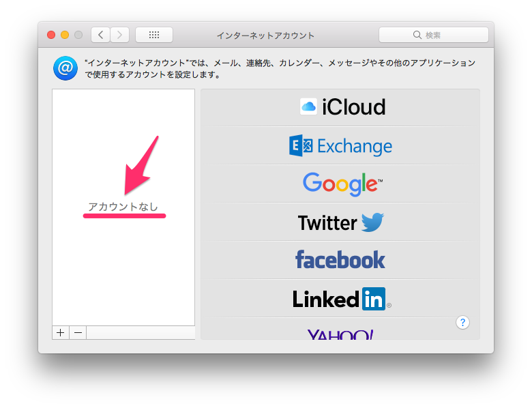The height and width of the screenshot is (408, 532).
Task: Pick the Twitter account option
Action: (x=340, y=222)
